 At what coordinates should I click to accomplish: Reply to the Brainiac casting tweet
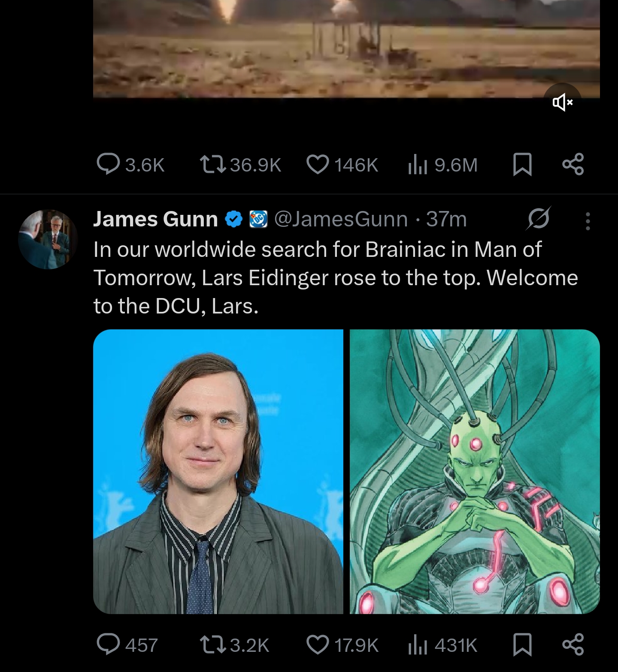(108, 645)
